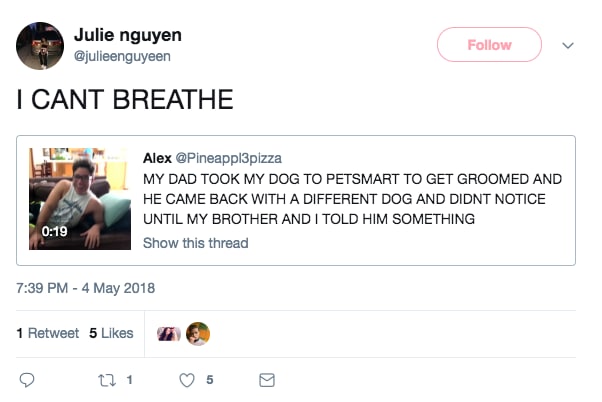Screen dimensions: 602x402
Task: Reply to Julie nguyen's tweet
Action: pyautogui.click(x=27, y=380)
